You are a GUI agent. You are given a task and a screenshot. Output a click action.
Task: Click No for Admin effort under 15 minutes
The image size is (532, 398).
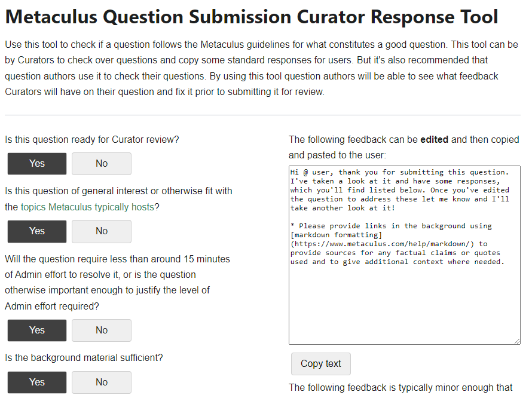point(101,330)
